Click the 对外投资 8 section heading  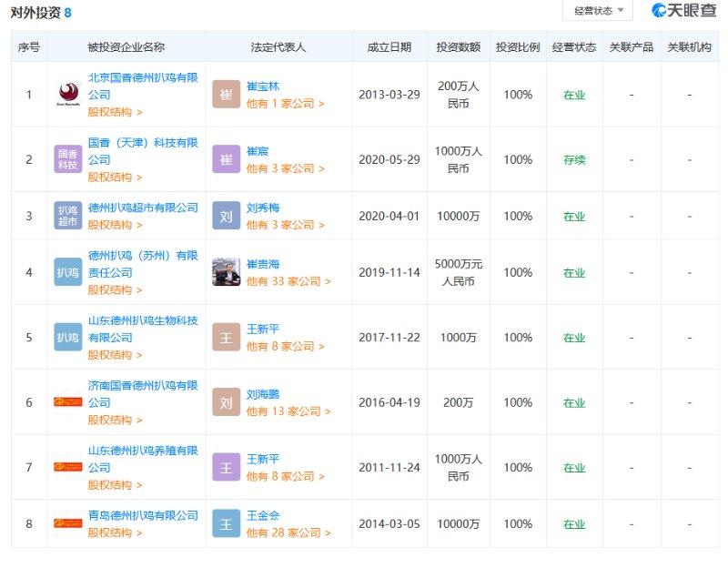(41, 13)
